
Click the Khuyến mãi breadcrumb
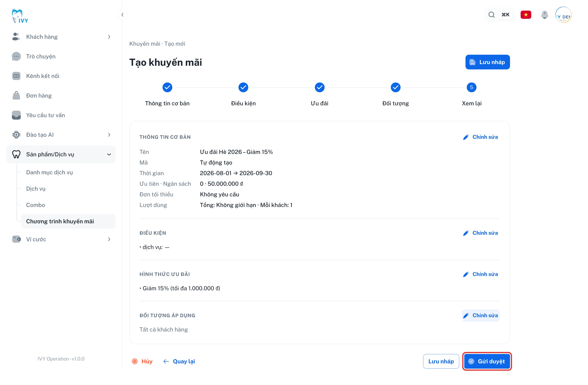145,44
